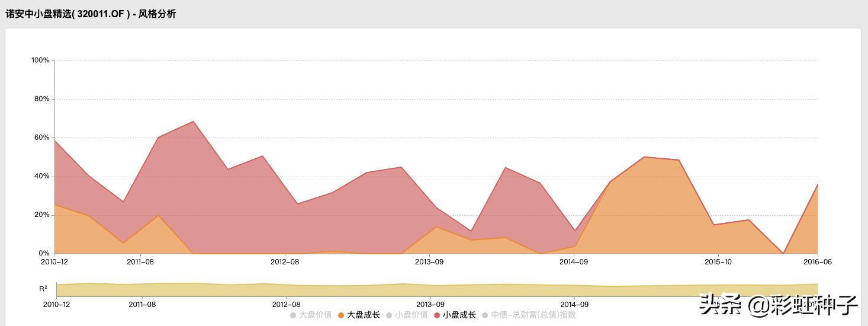
Task: Toggle the 大盘成长 legend series
Action: [x=359, y=315]
